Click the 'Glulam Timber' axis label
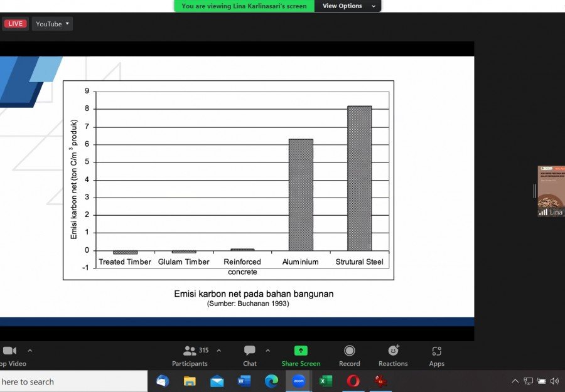The image size is (565, 392). click(x=183, y=262)
